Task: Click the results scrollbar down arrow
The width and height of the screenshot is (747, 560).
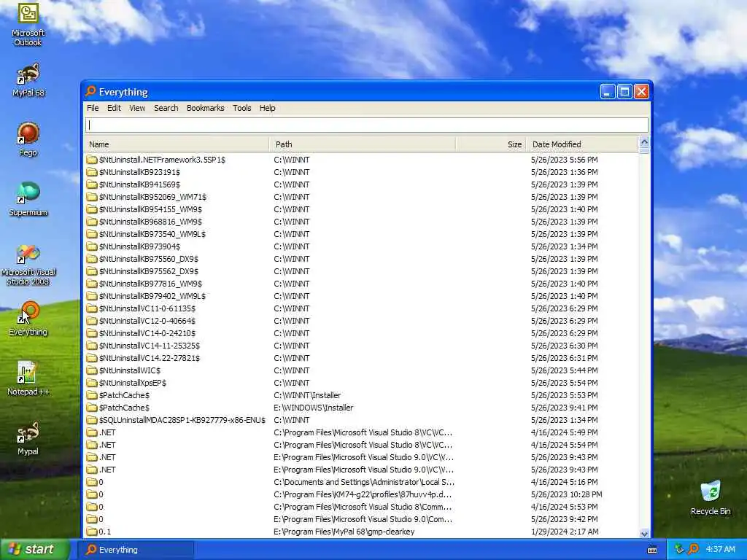Action: click(x=644, y=533)
